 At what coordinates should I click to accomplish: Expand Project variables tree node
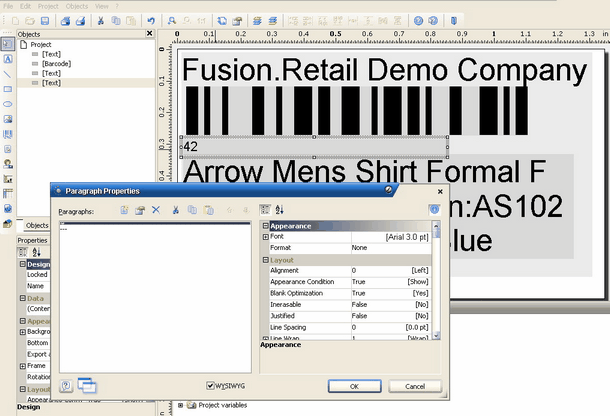tap(181, 405)
